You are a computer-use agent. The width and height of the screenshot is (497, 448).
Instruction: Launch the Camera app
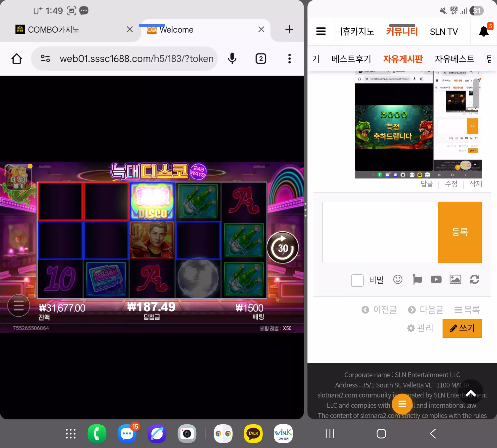[187, 434]
